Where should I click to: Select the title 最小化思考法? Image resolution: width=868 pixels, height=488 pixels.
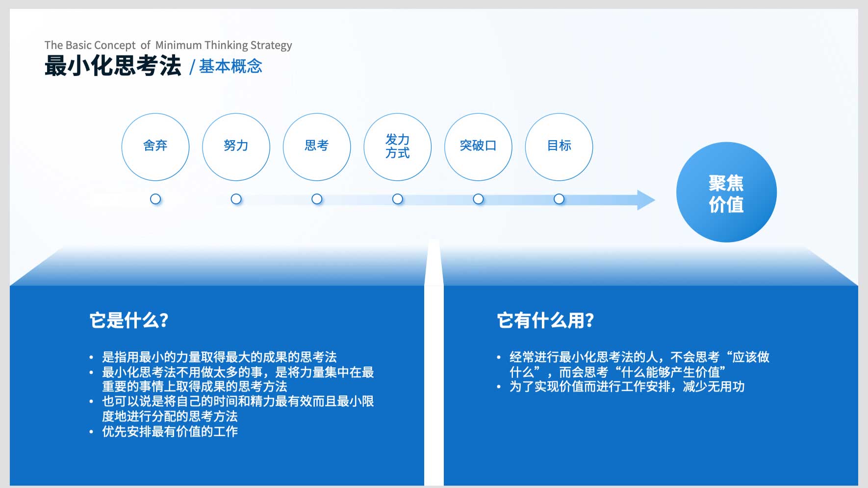tap(113, 66)
